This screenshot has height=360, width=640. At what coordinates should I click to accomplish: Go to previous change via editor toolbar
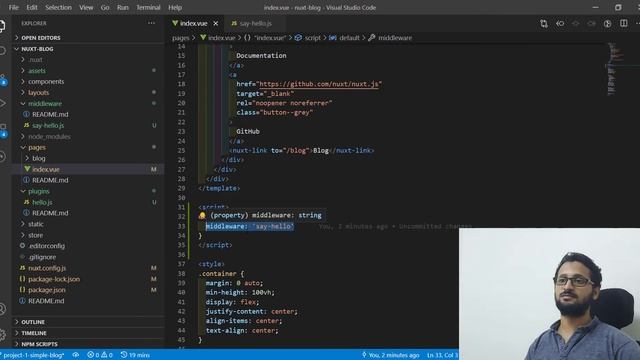point(560,24)
